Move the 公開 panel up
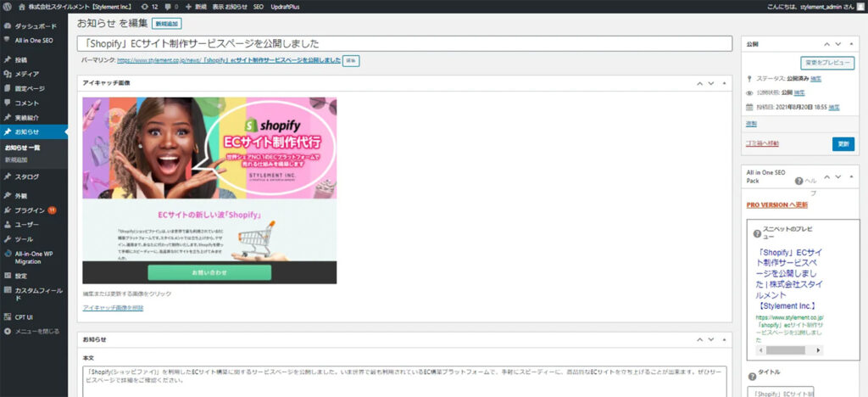The height and width of the screenshot is (397, 868). point(827,44)
